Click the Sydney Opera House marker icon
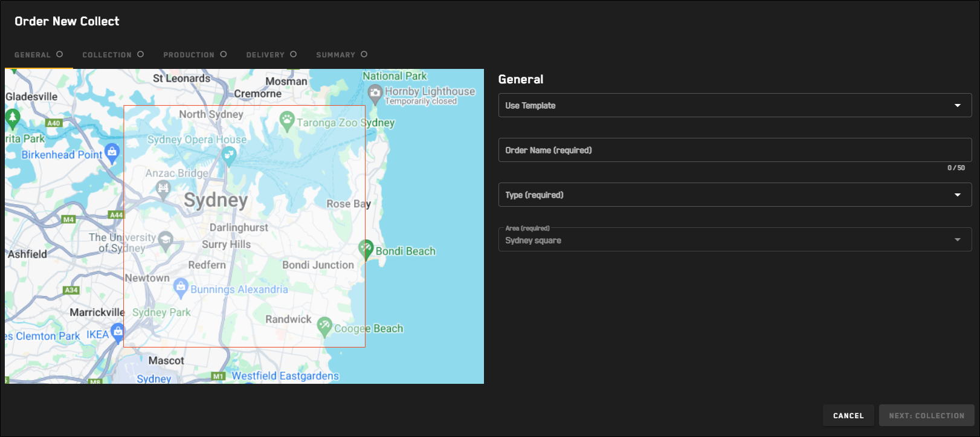Image resolution: width=980 pixels, height=437 pixels. point(229,155)
